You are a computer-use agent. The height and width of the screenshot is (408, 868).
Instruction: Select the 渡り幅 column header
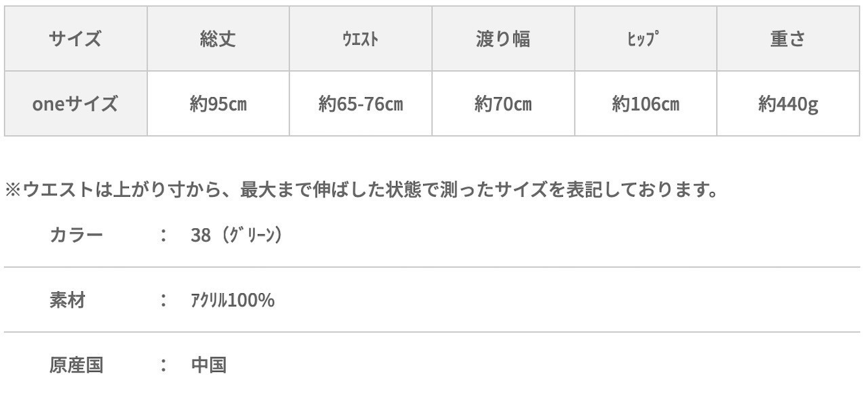tap(502, 39)
